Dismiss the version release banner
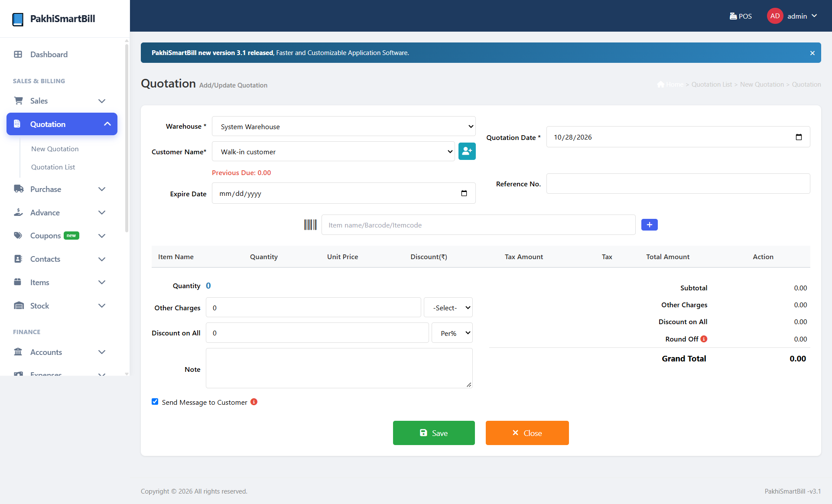832x504 pixels. point(812,53)
